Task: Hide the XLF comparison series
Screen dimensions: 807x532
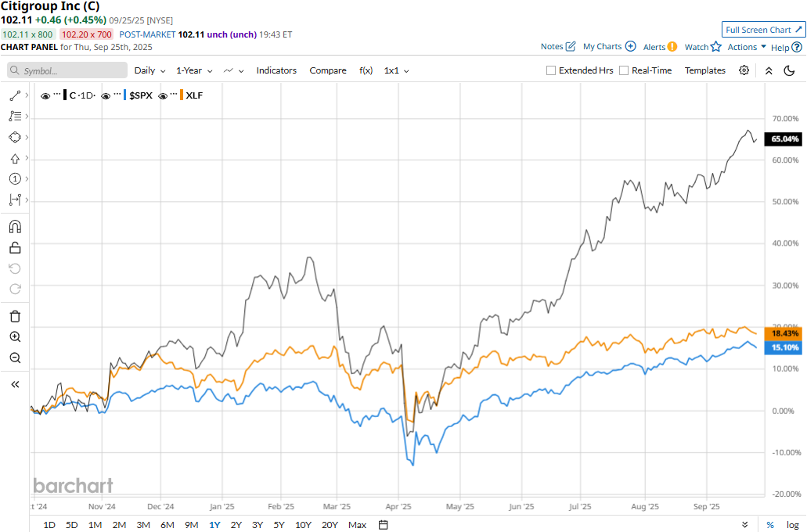Action: pos(163,95)
